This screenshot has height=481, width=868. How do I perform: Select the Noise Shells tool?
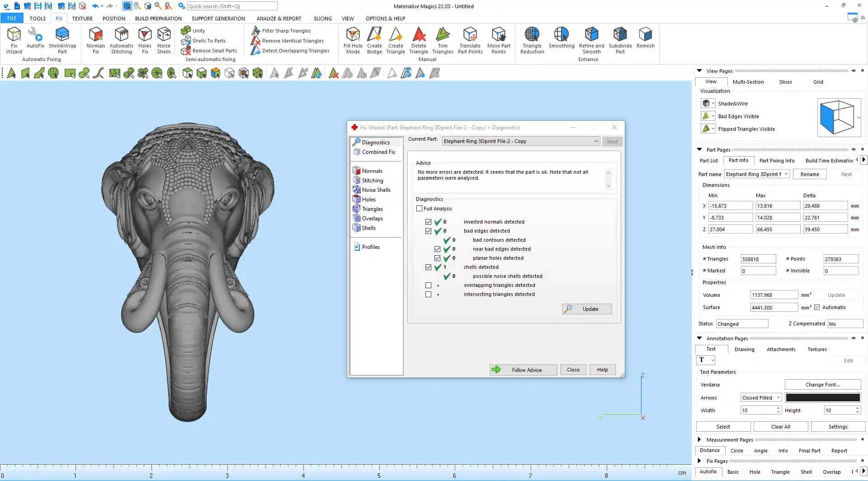[x=164, y=40]
